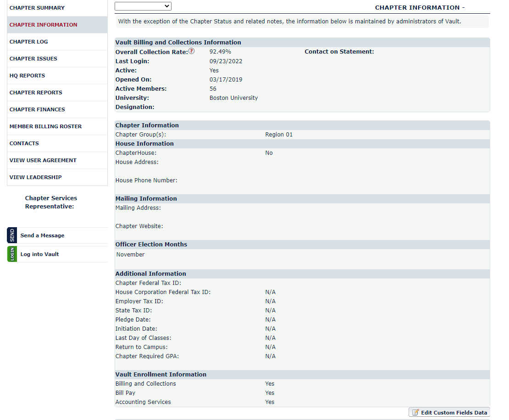Click the Employer Tax ID N/A value
The height and width of the screenshot is (420, 509).
click(270, 301)
